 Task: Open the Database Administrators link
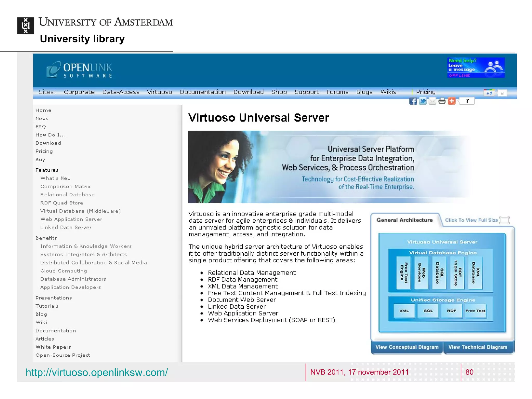[x=73, y=279]
